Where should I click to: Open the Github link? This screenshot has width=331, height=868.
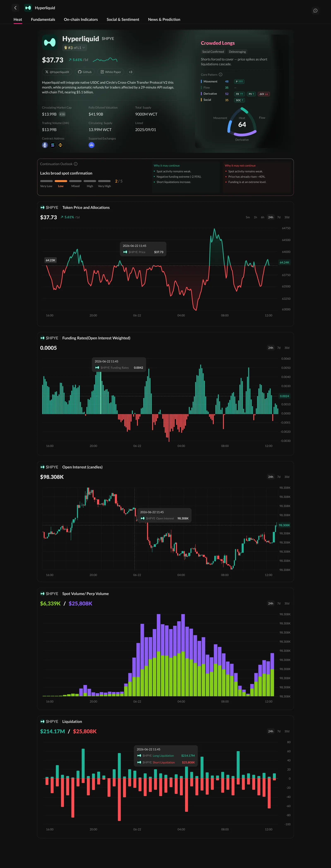point(85,72)
